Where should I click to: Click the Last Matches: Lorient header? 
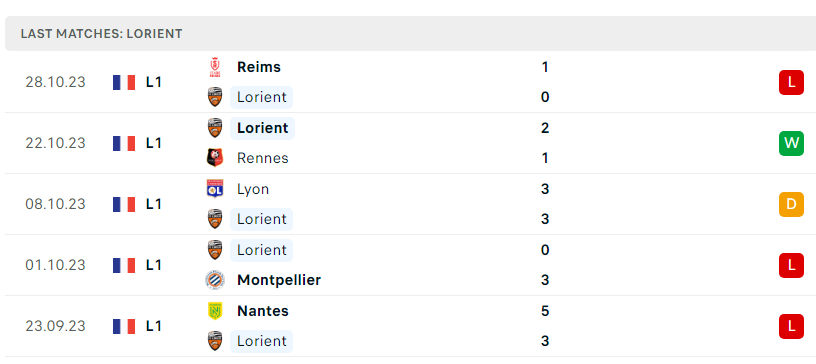click(101, 34)
